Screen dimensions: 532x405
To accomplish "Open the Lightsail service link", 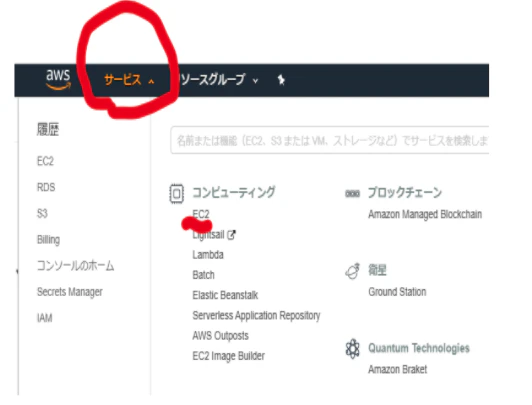I will (208, 234).
